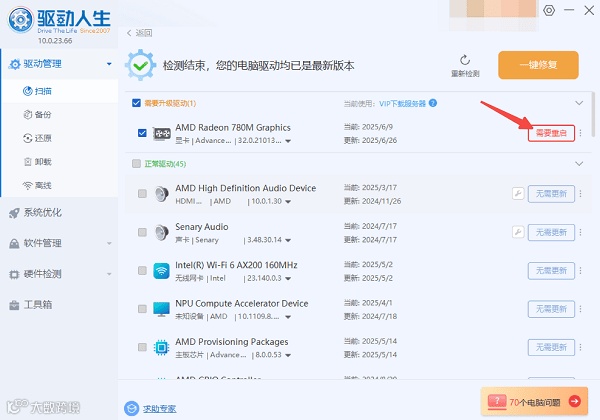Open 工具箱 in the sidebar
This screenshot has width=600, height=420.
click(x=59, y=305)
